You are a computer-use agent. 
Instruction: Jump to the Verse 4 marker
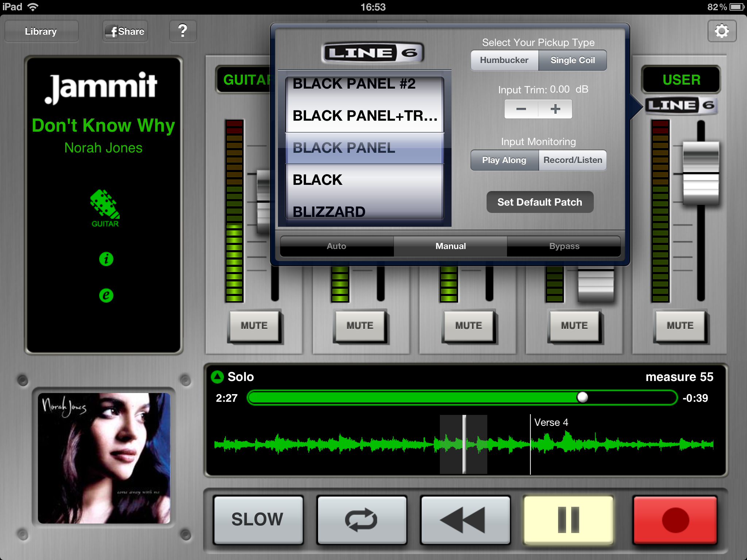[551, 423]
